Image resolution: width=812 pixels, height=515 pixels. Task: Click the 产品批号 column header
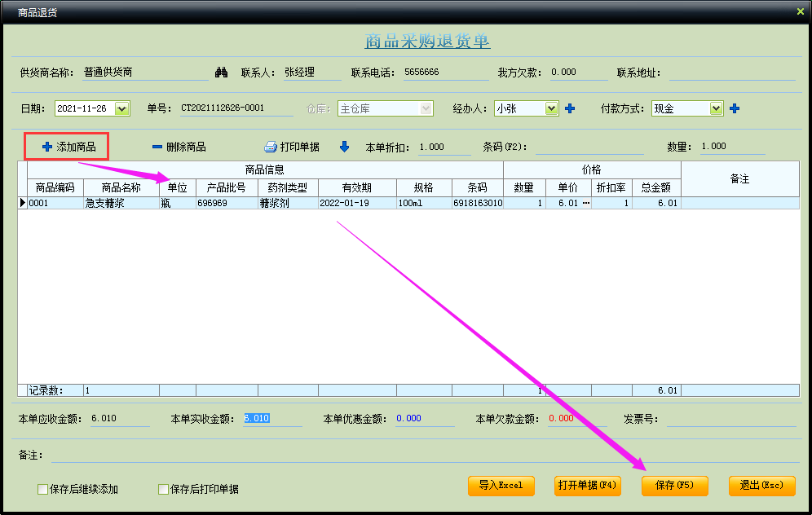click(227, 187)
